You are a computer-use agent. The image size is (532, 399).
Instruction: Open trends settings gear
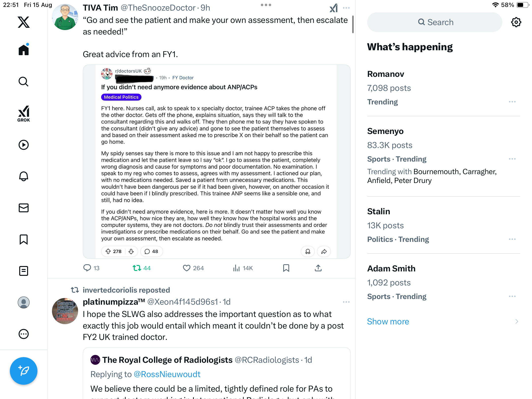pos(516,22)
